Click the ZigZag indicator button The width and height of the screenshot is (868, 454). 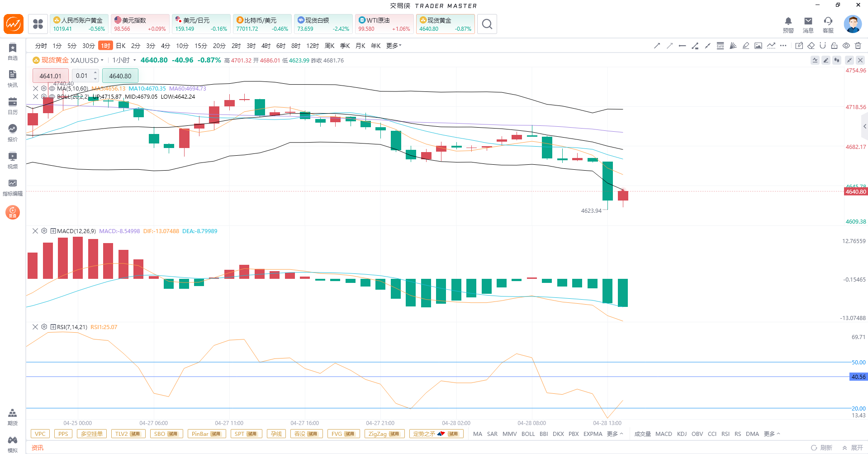(x=384, y=434)
